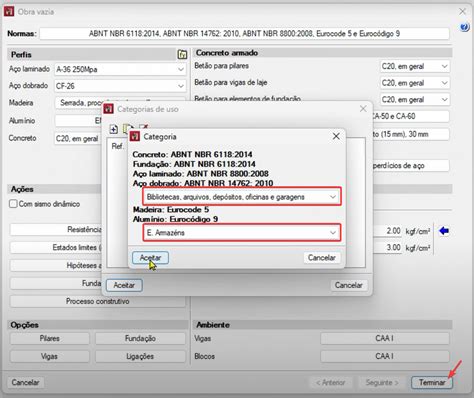Open Pilares options
This screenshot has width=474, height=398.
tap(50, 338)
